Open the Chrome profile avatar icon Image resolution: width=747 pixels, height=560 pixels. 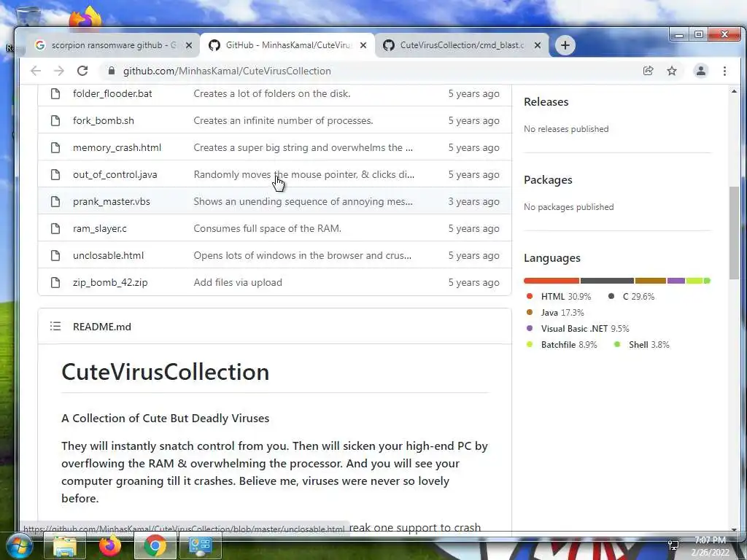coord(701,71)
